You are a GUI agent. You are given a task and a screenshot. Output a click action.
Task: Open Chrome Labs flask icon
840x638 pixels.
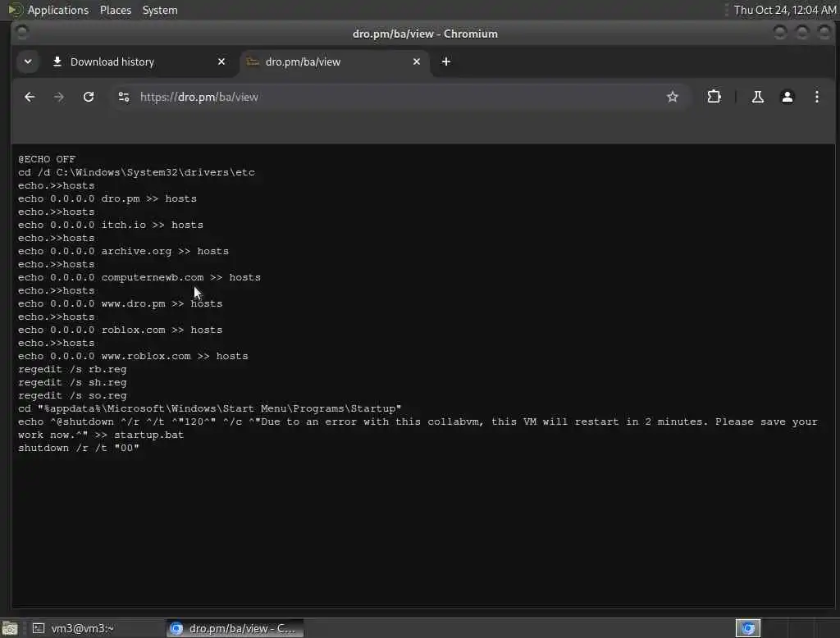coord(757,97)
